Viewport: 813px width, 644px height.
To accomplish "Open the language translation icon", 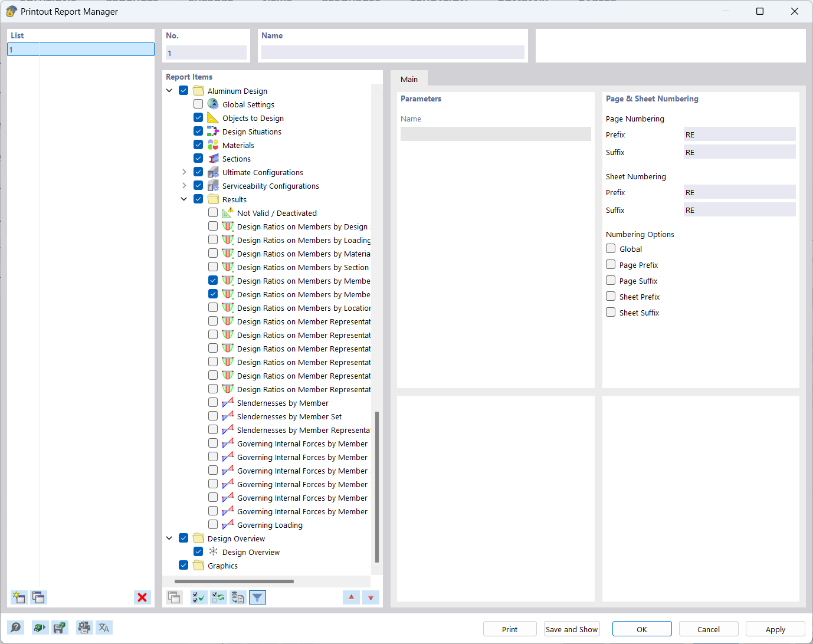I will (x=104, y=627).
